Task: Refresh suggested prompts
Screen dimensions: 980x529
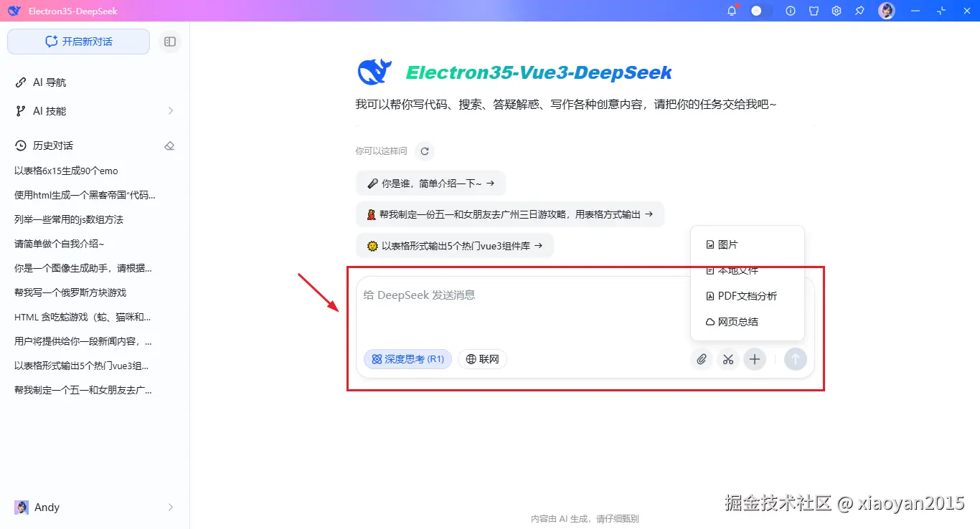Action: point(425,151)
